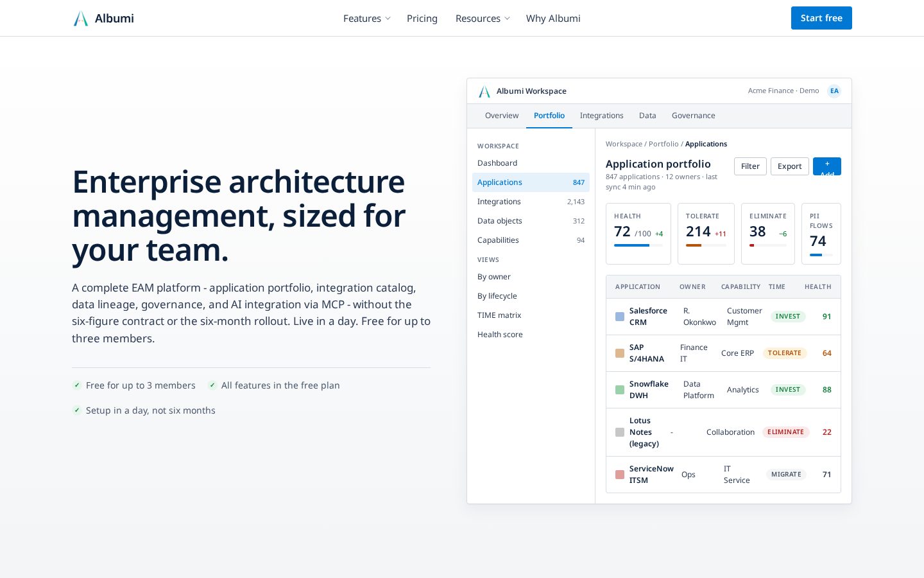Click the Acme Finance · Demo label

point(783,91)
